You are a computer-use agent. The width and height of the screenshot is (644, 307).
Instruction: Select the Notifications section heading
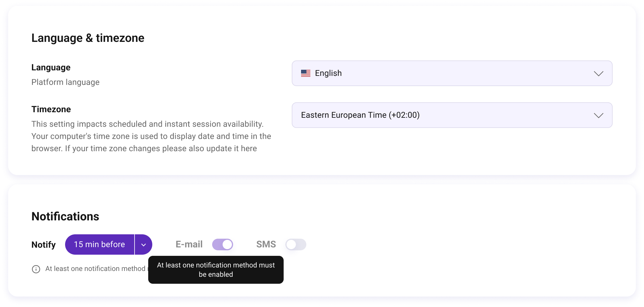coord(65,216)
